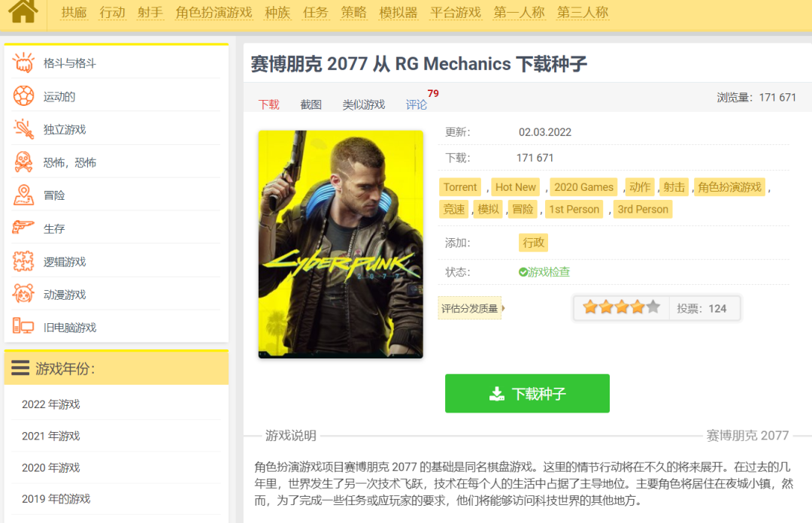Go to the home page via house icon
Viewport: 812px width, 523px height.
[23, 11]
